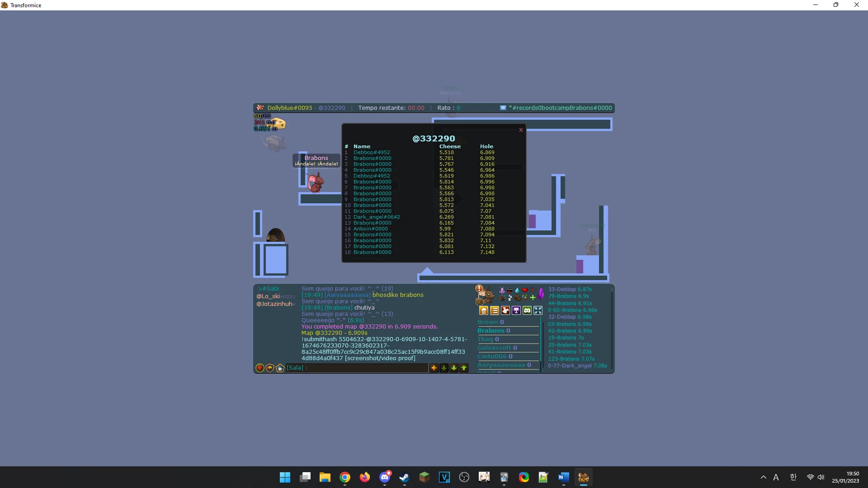The width and height of the screenshot is (868, 488).
Task: Open the green Discord icon in game
Action: 527,310
